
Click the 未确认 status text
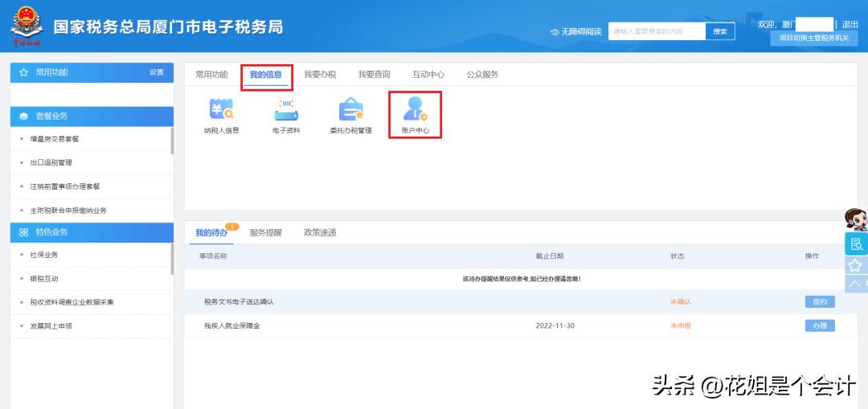(x=681, y=301)
